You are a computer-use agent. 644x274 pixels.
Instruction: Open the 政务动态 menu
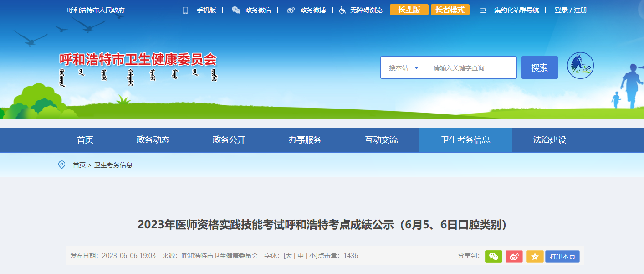pyautogui.click(x=153, y=140)
